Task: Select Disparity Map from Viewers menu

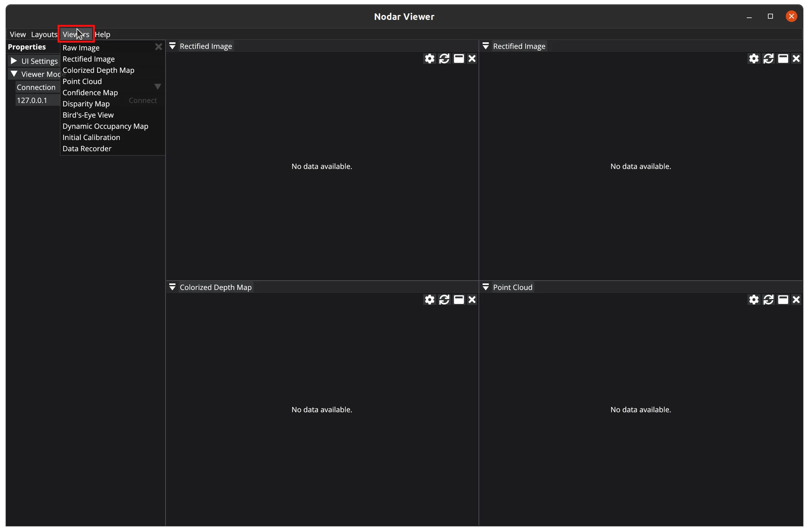Action: tap(86, 104)
